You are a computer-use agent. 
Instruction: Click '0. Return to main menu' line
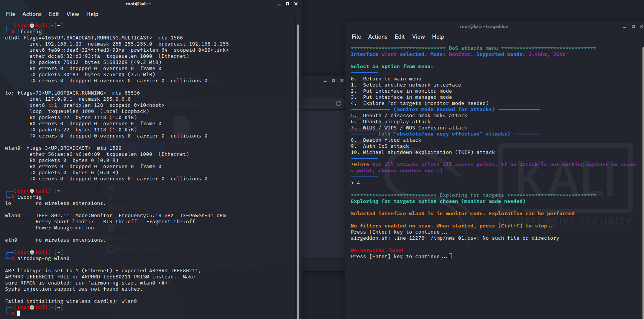[386, 79]
